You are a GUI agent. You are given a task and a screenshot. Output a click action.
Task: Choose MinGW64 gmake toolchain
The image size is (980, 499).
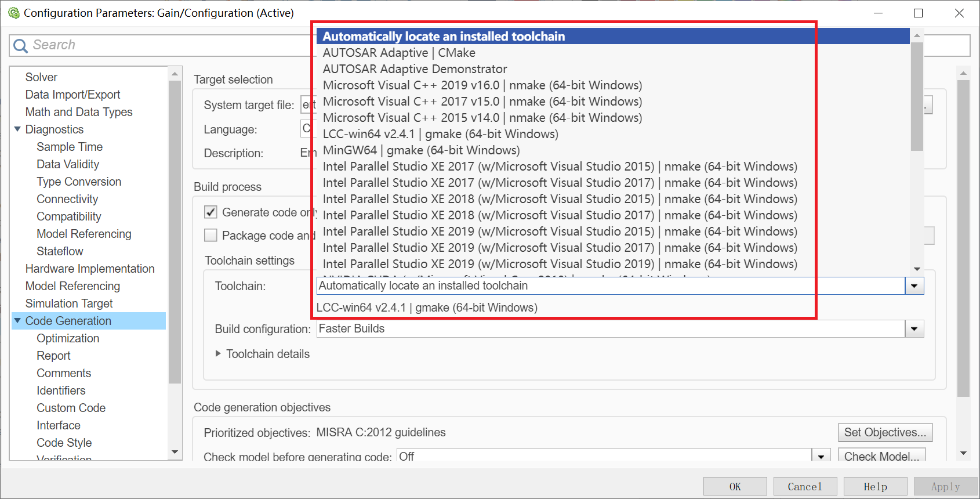click(613, 150)
